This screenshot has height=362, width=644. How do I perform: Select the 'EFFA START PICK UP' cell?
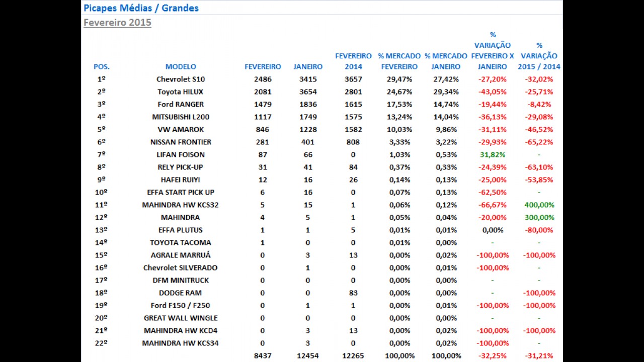pyautogui.click(x=181, y=192)
